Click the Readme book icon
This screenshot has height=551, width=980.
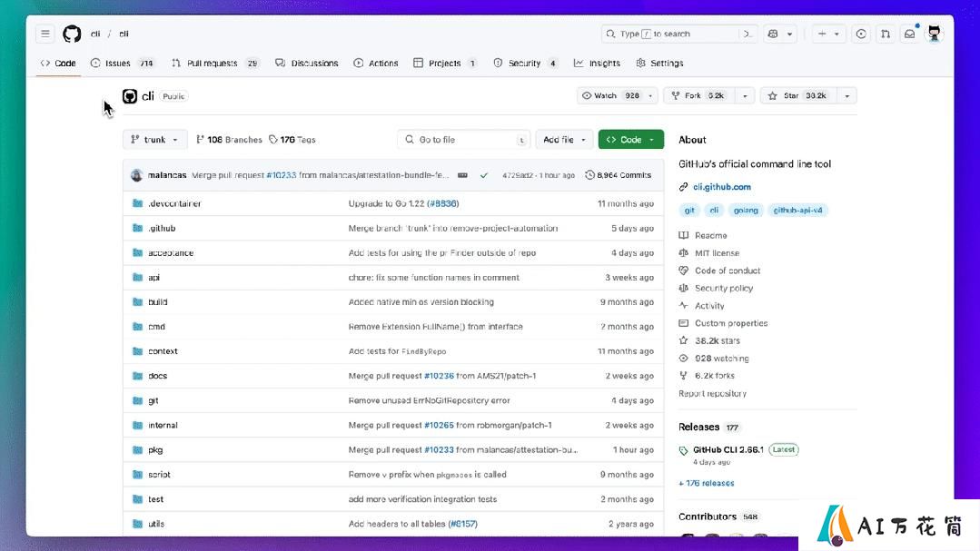click(684, 235)
